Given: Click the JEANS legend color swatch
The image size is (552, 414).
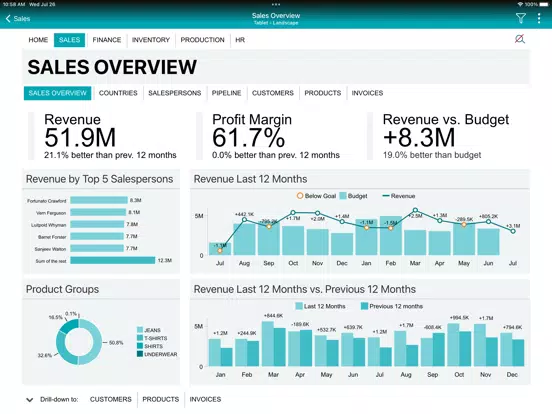Looking at the screenshot, I should (140, 330).
